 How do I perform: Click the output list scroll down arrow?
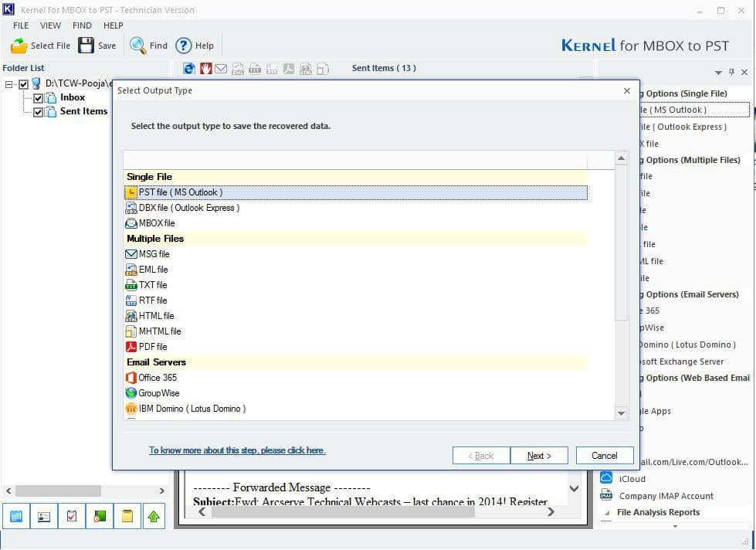point(621,413)
